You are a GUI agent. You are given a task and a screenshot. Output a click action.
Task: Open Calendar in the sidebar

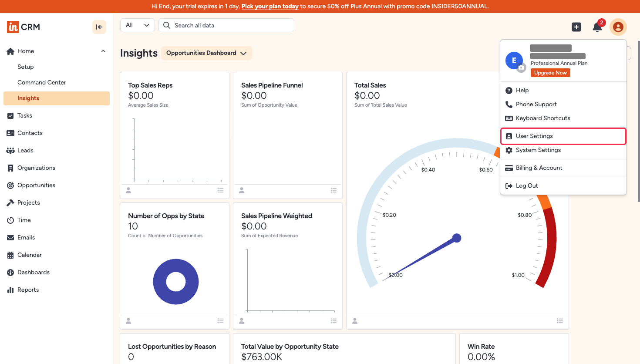tap(30, 255)
